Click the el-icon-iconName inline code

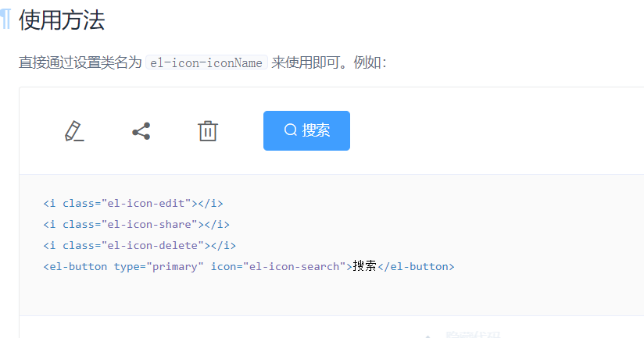point(206,63)
